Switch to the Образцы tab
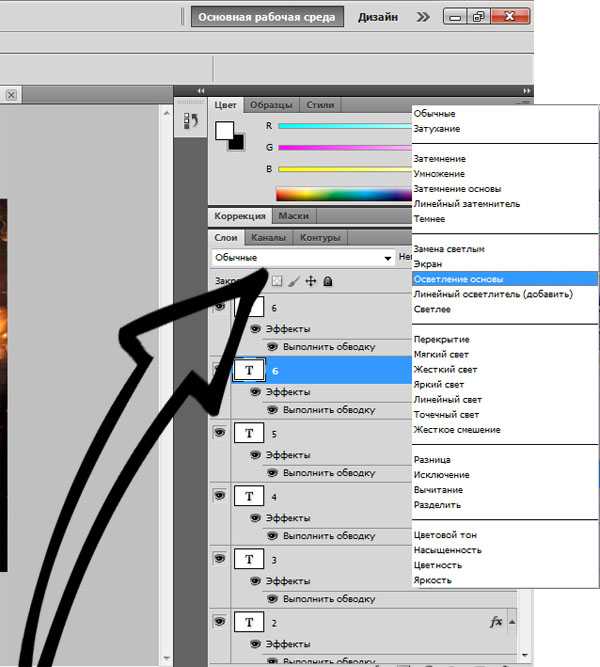This screenshot has width=600, height=667. [271, 105]
